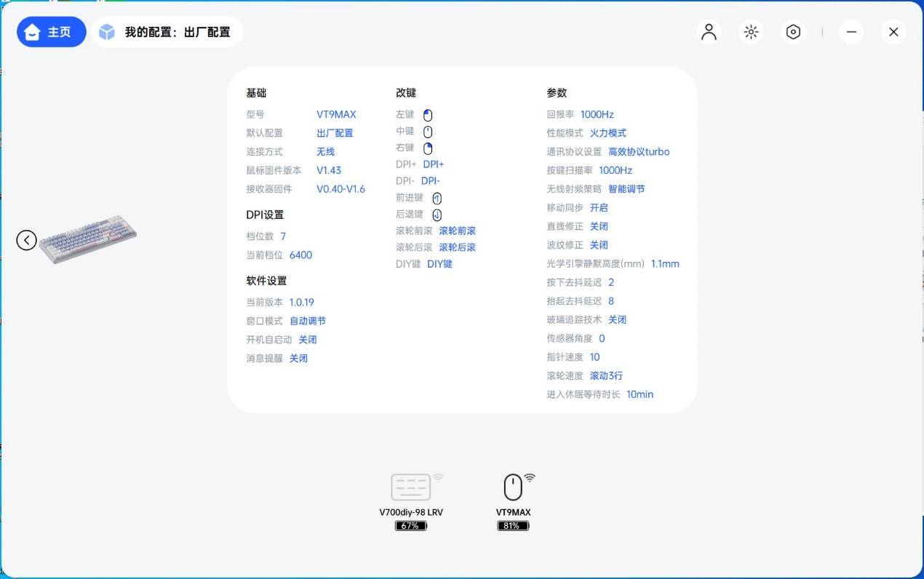
Task: Click 性能模式 value 火力模式
Action: click(608, 133)
